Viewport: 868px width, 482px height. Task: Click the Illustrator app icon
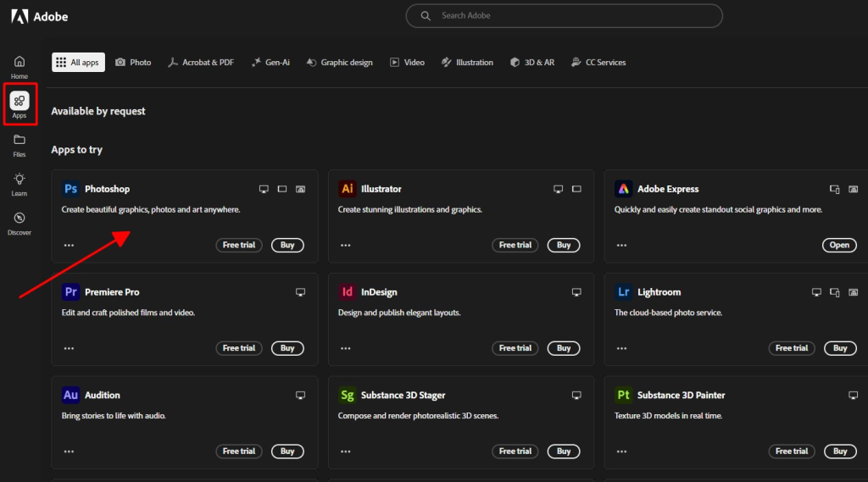(347, 189)
